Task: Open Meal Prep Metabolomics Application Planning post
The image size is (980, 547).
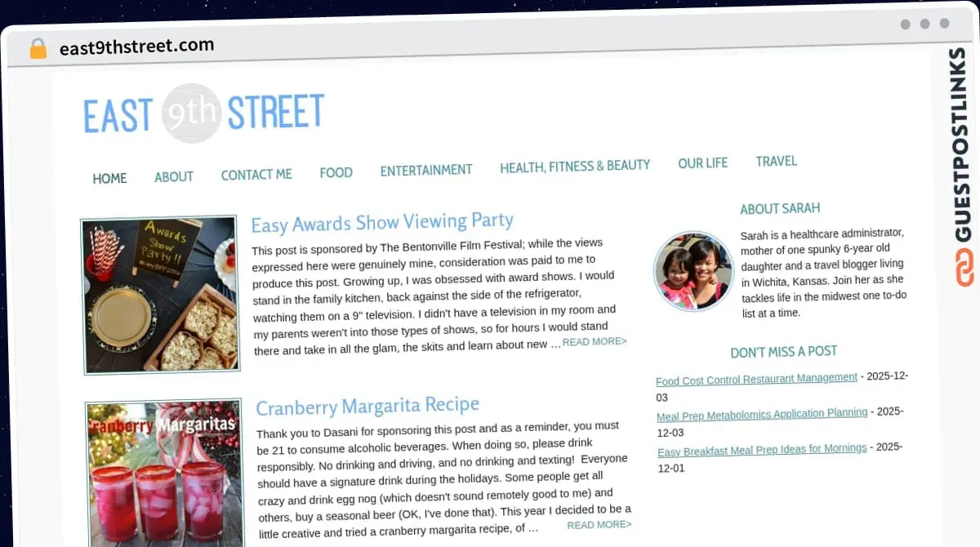Action: pyautogui.click(x=761, y=413)
